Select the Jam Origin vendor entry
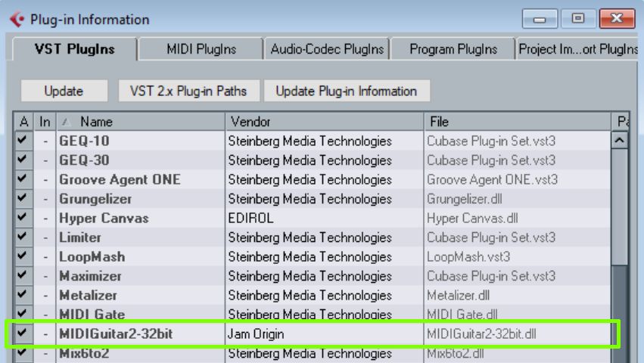This screenshot has width=644, height=363. (257, 334)
